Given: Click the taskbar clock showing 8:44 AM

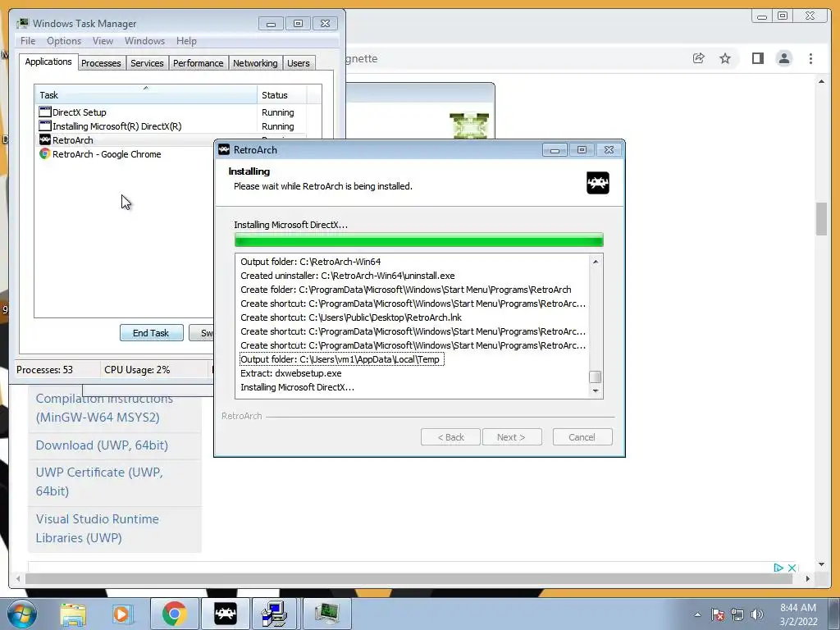Looking at the screenshot, I should tap(798, 614).
